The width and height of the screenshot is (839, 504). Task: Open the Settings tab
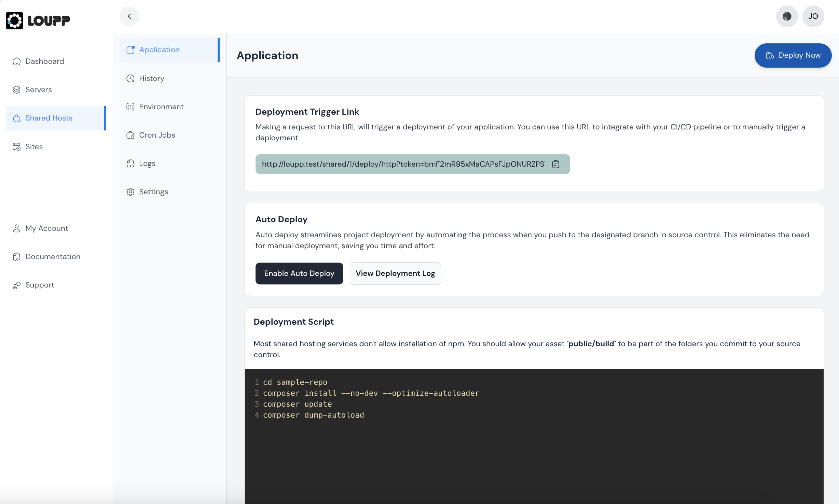[x=169, y=192]
